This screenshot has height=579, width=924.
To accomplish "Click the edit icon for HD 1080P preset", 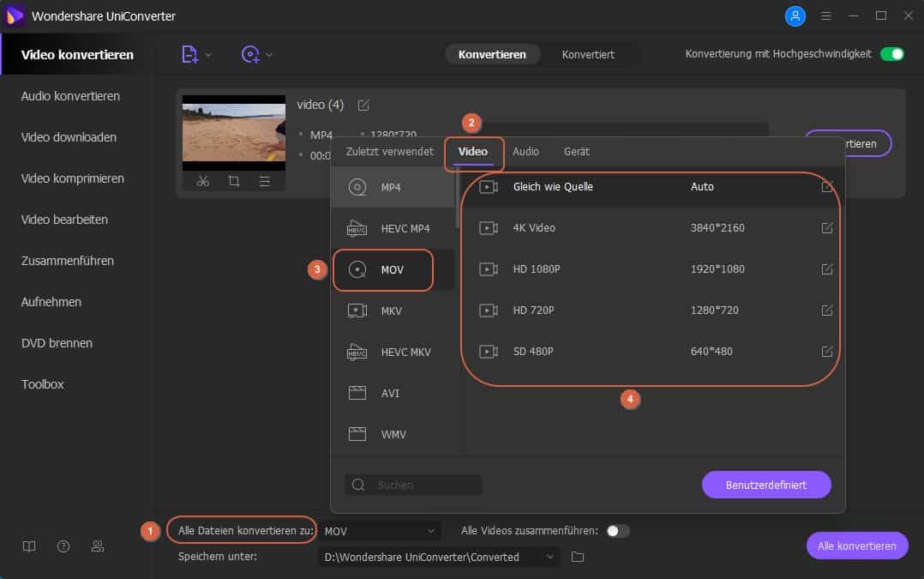I will click(827, 269).
